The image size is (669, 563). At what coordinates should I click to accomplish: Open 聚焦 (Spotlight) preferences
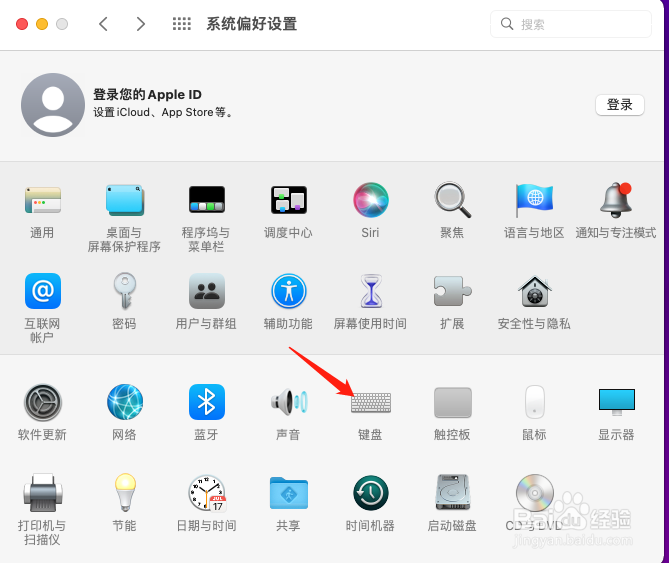(452, 200)
